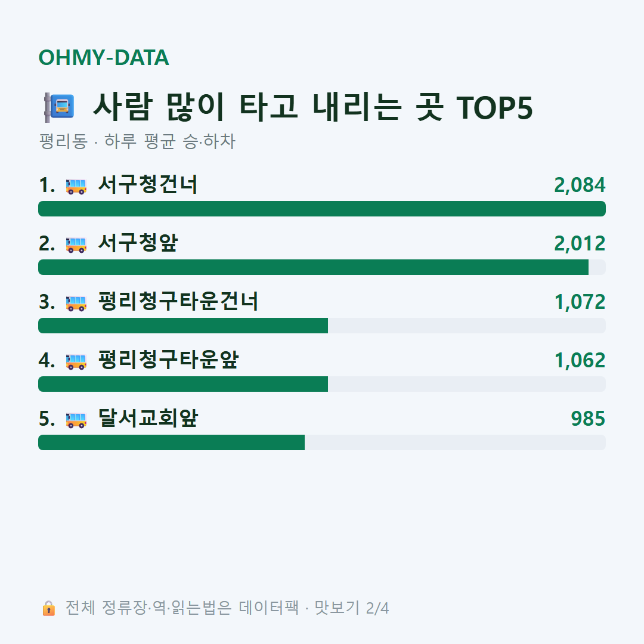Click the bus icon beside 평리청구타운건너

(x=76, y=303)
